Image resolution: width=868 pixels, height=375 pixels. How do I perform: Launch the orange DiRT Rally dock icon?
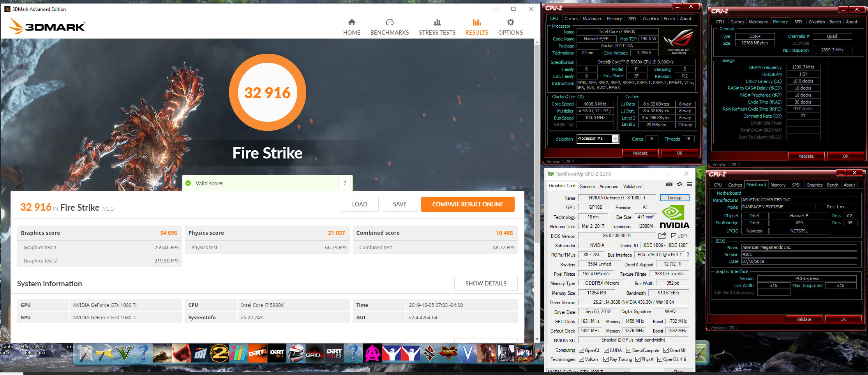pos(277,353)
